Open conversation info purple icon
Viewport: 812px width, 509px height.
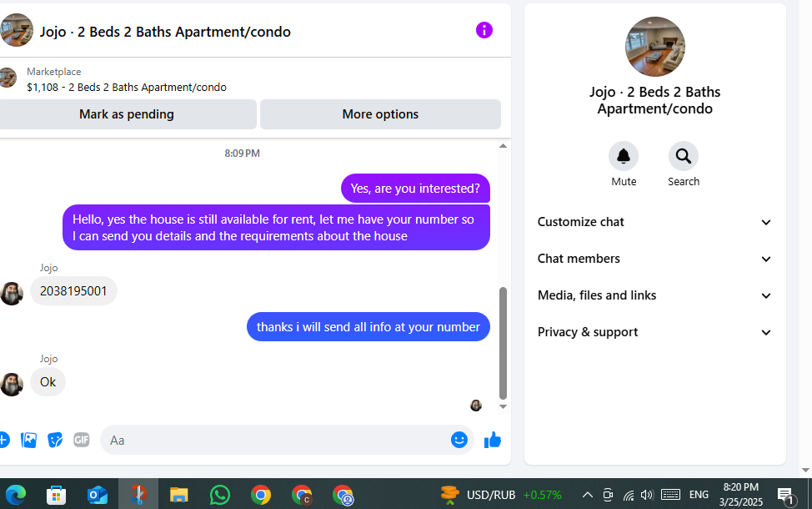[484, 31]
